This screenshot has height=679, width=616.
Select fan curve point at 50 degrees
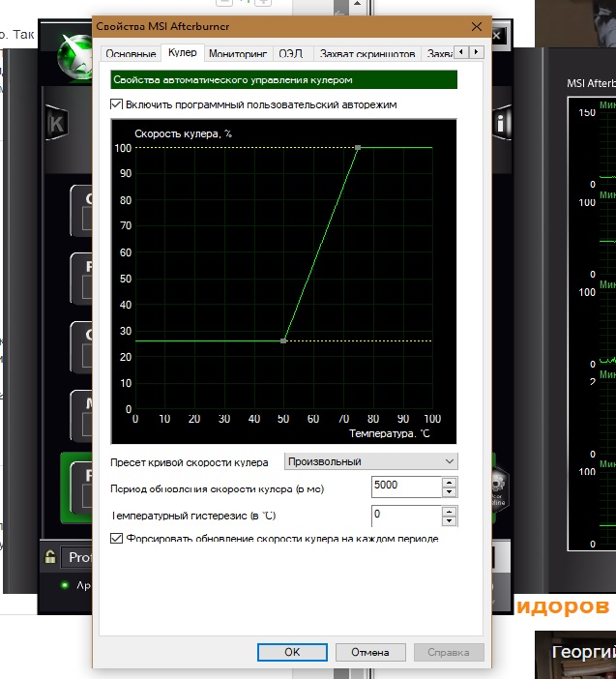(x=283, y=340)
